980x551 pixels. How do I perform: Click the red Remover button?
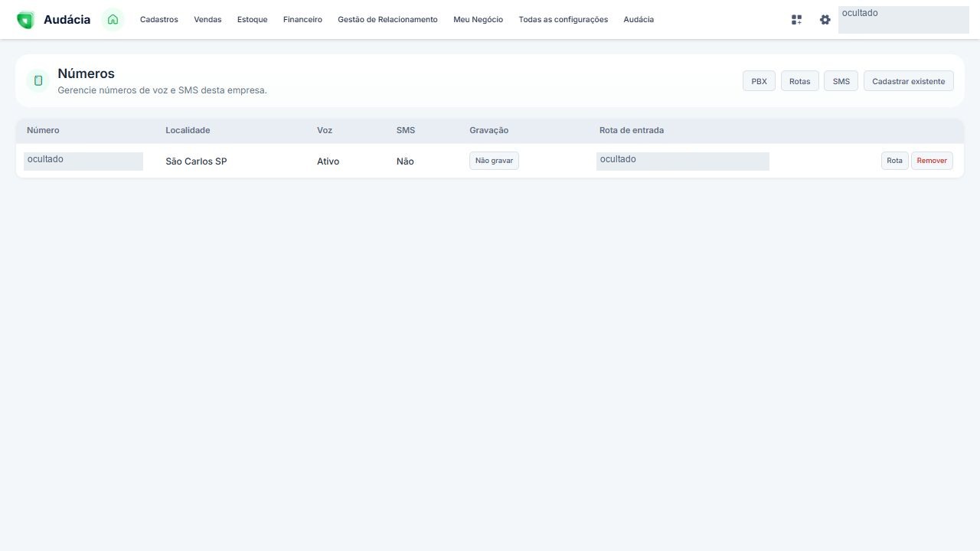click(x=932, y=161)
